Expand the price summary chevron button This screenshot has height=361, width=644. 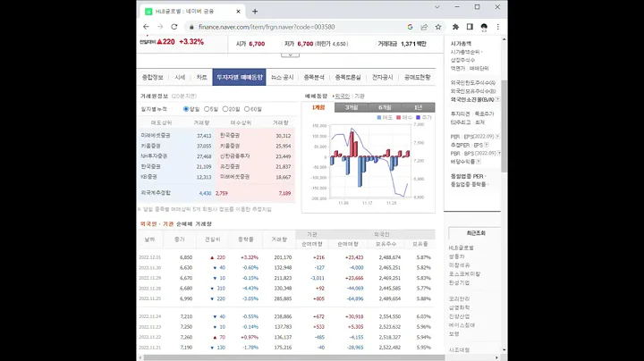290,55
